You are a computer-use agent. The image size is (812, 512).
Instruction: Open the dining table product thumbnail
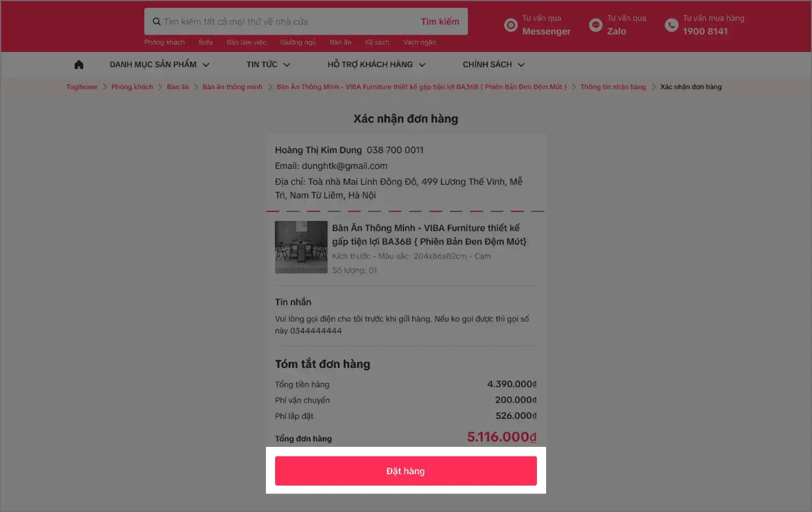[301, 247]
